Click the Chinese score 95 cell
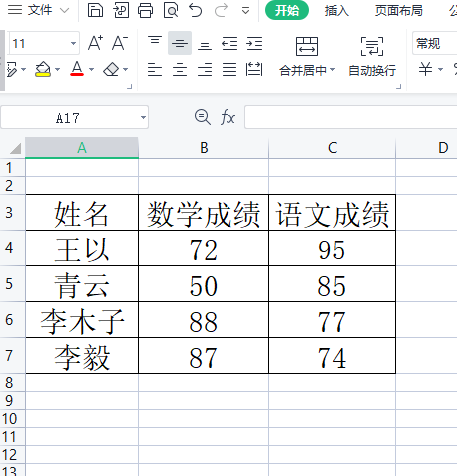 [332, 248]
